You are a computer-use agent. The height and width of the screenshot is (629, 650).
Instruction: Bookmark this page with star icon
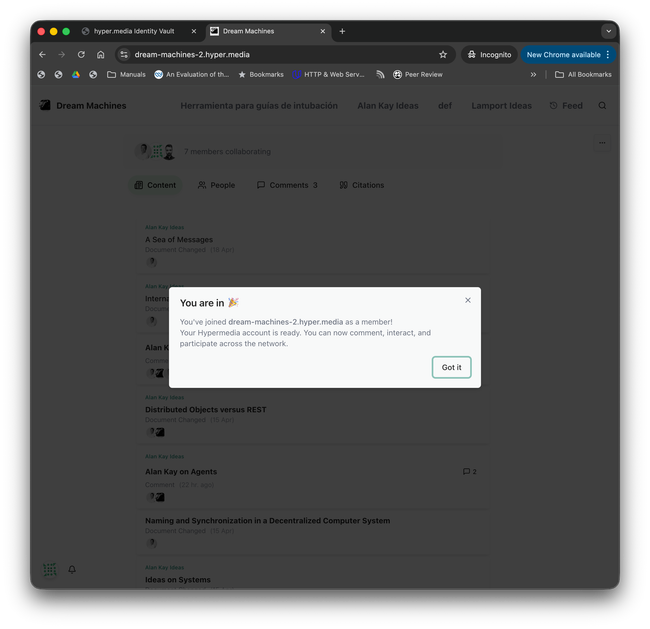click(443, 54)
